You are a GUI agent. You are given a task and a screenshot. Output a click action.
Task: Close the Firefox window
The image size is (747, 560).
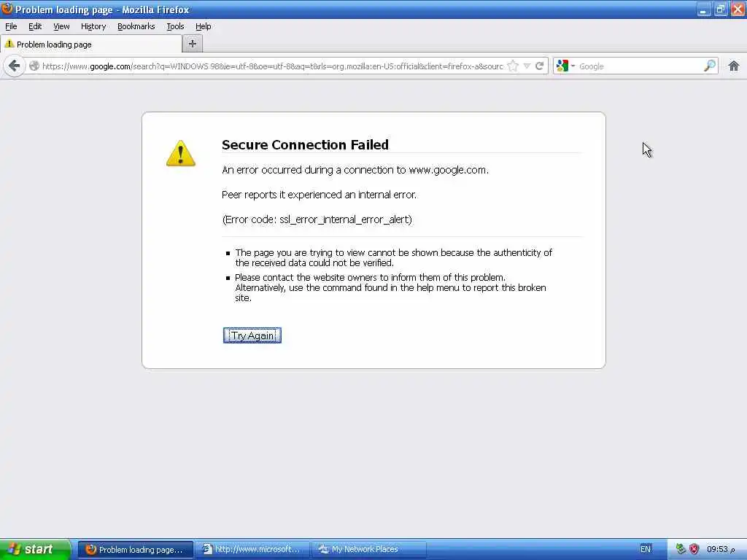pos(738,9)
